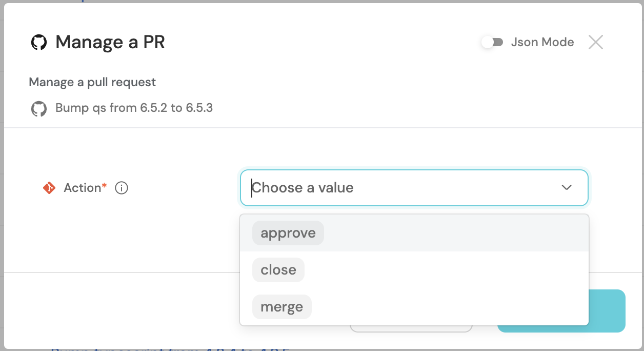This screenshot has width=644, height=351.
Task: Click the Action field label
Action: point(82,188)
